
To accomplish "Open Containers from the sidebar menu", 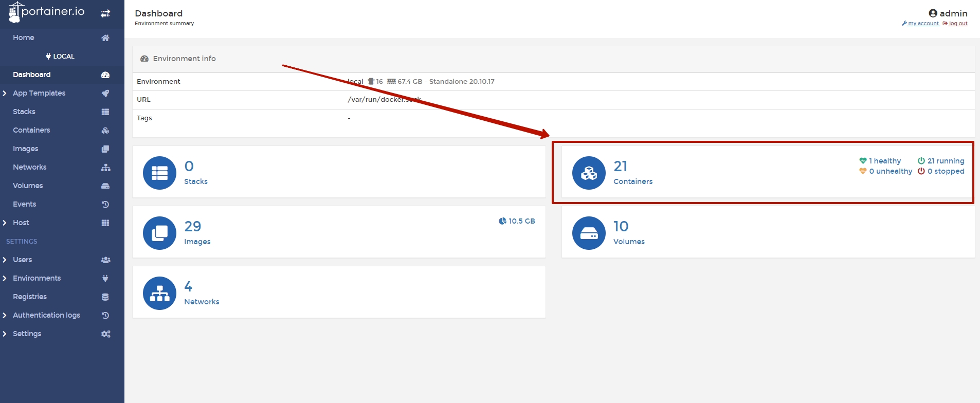I will pos(31,131).
